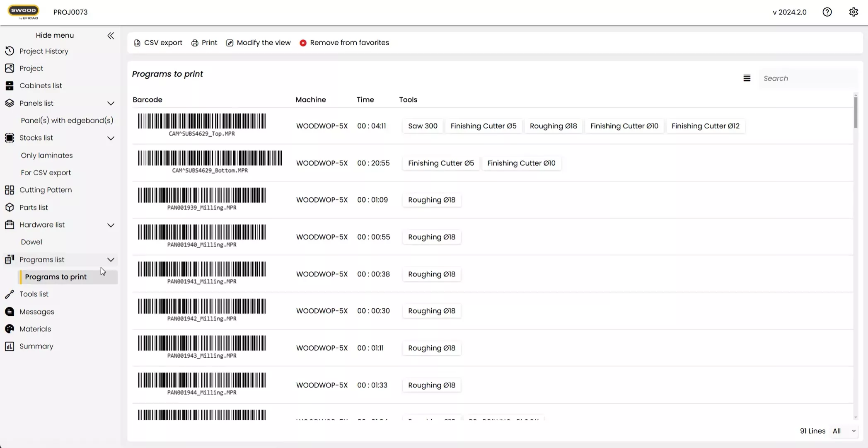Image resolution: width=868 pixels, height=448 pixels.
Task: Click Roughing Ø18 tag in first row
Action: tap(553, 126)
